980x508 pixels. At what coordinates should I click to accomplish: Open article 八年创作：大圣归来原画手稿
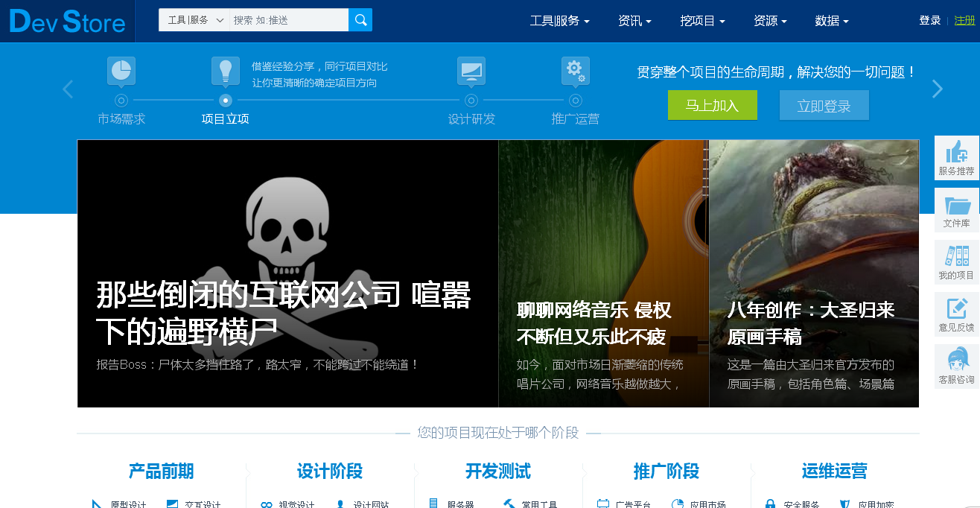click(x=811, y=323)
